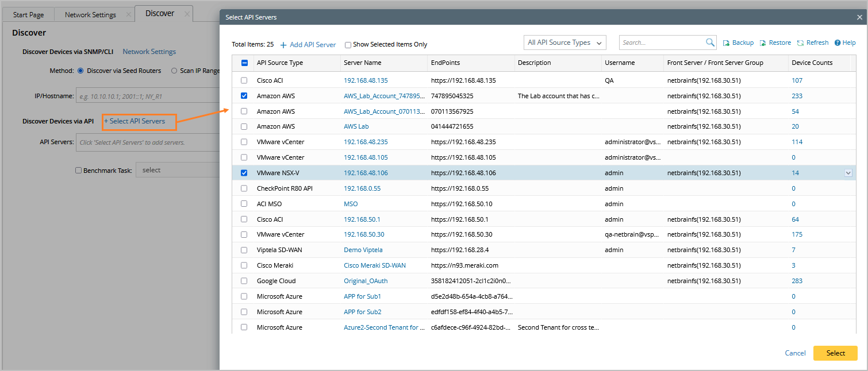Sort by the API Source Type column header
Image resolution: width=868 pixels, height=371 pixels.
coord(280,63)
